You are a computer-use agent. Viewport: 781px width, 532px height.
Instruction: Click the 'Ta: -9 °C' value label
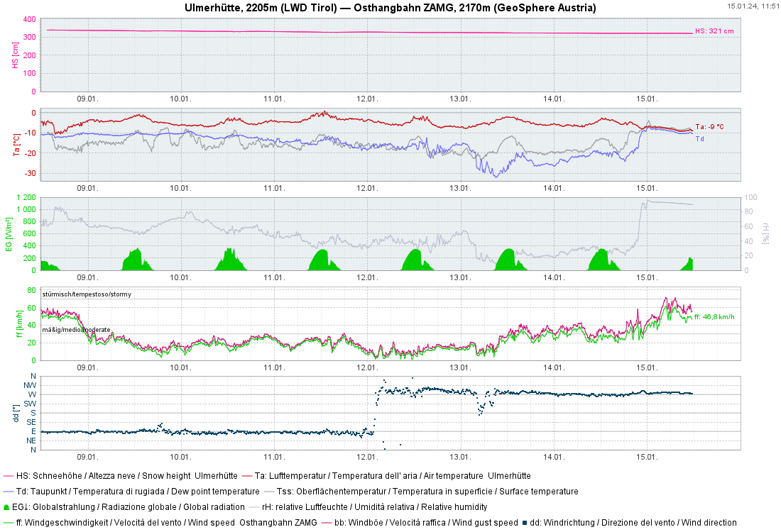click(x=709, y=127)
